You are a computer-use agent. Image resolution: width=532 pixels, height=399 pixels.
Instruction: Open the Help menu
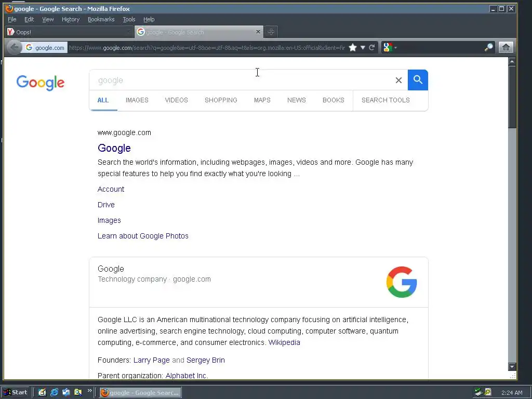(149, 19)
